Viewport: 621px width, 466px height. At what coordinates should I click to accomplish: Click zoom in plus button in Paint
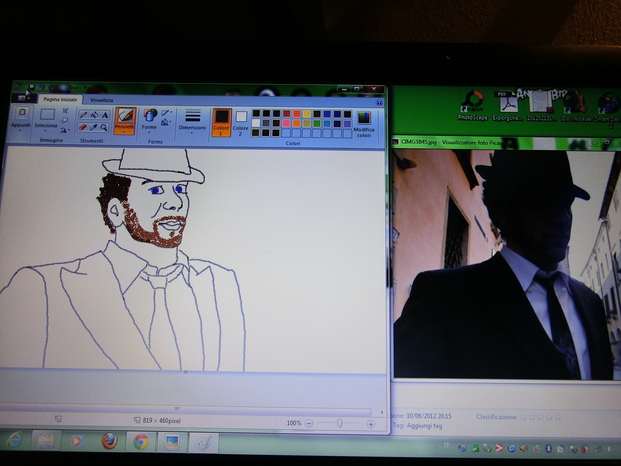coord(371,424)
